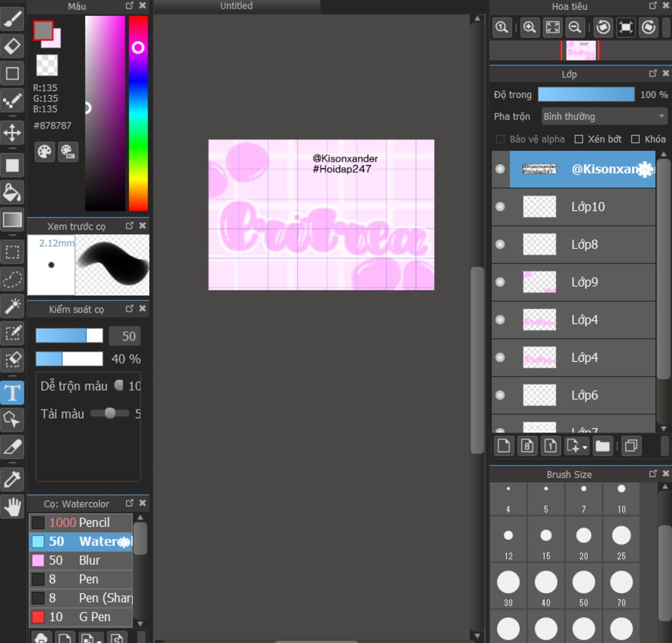Select the Eyedropper tool
The height and width of the screenshot is (643, 672).
(12, 480)
